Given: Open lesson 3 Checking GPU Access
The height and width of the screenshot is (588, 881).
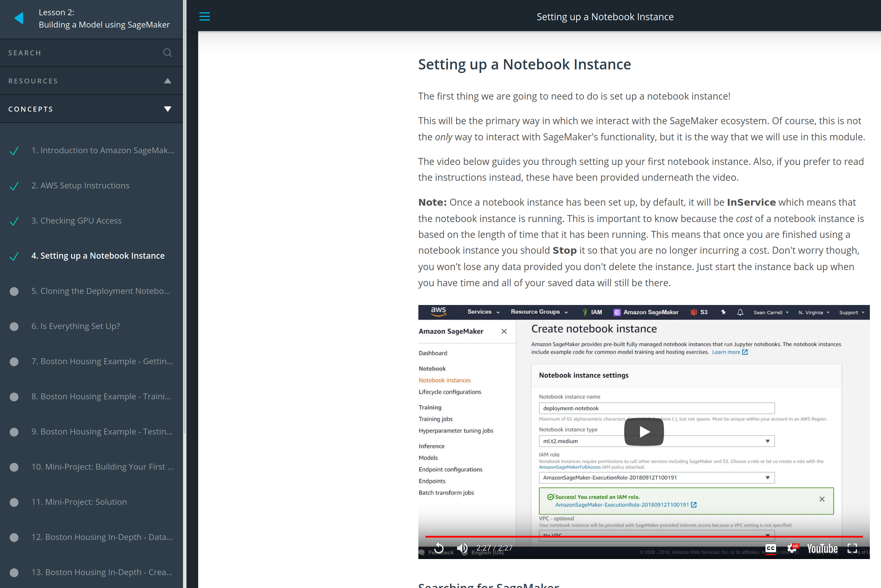Looking at the screenshot, I should click(77, 221).
